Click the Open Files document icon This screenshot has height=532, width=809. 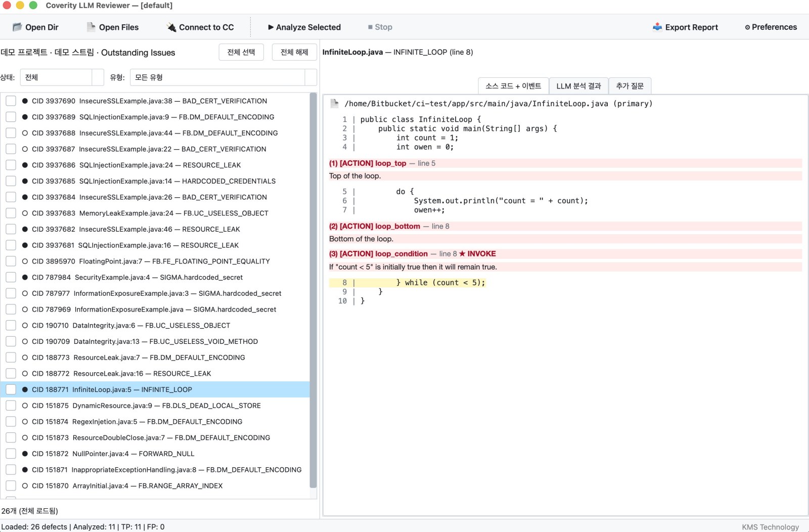click(x=91, y=27)
